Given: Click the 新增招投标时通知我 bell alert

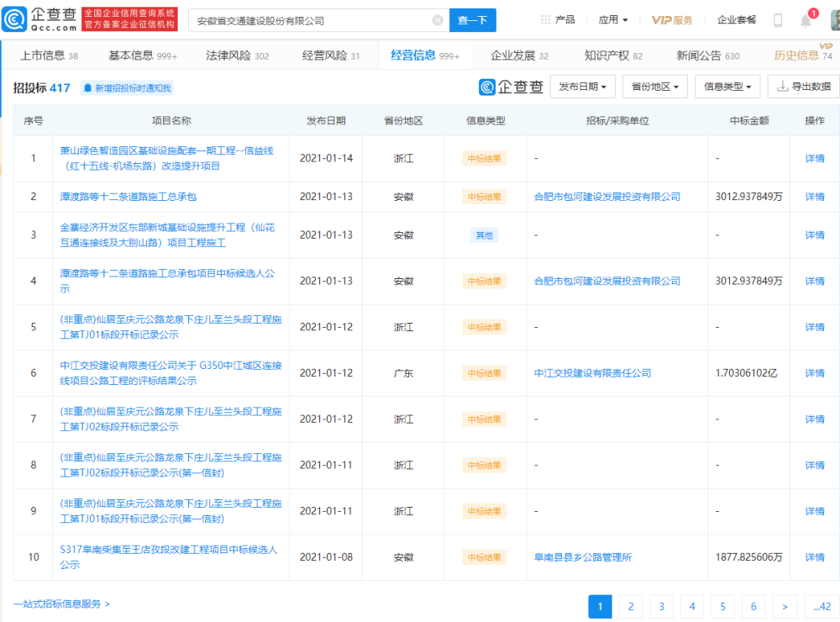Looking at the screenshot, I should 127,87.
